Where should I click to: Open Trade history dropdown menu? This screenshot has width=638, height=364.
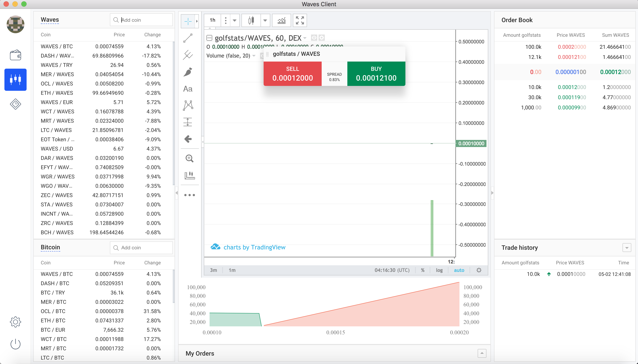(x=626, y=248)
